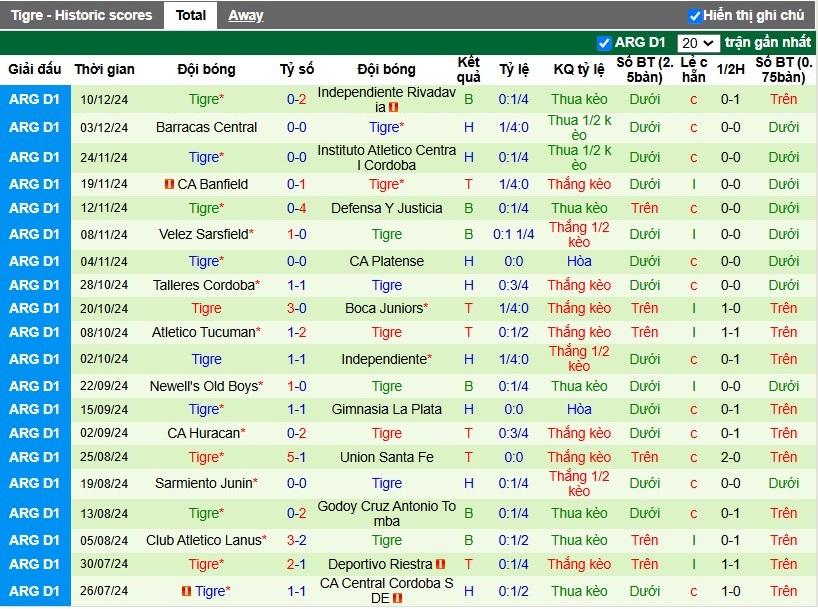Viewport: 818px width, 609px height.
Task: Click Sarmiento Junin team name
Action: click(203, 483)
